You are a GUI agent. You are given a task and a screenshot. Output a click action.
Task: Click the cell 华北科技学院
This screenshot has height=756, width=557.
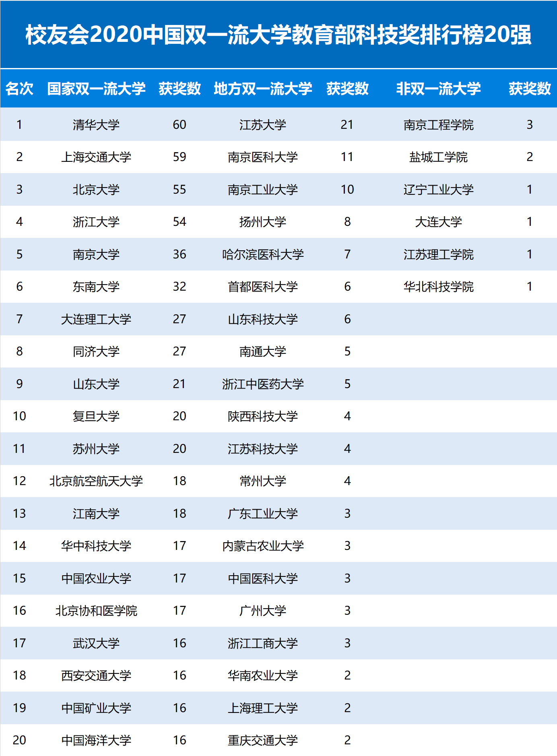point(439,287)
